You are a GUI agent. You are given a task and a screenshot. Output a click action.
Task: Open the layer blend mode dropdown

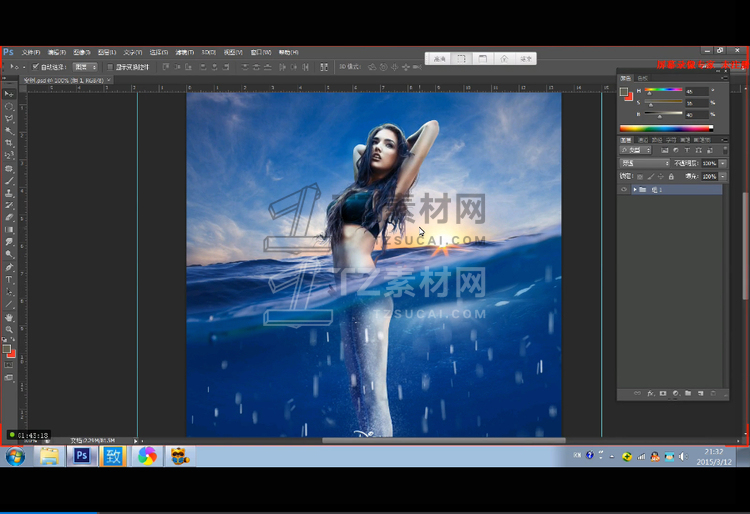tap(645, 163)
